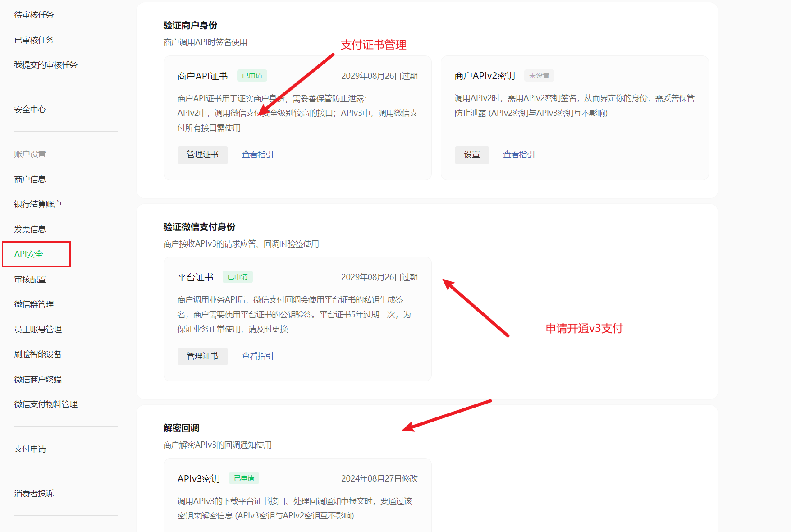Open 员工账号管理 section
This screenshot has height=532, width=791.
point(38,329)
